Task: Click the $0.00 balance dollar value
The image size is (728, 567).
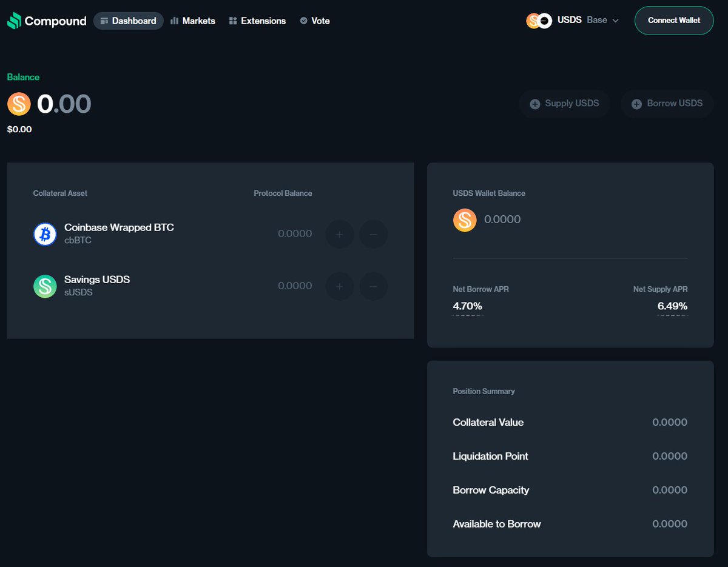Action: 19,129
